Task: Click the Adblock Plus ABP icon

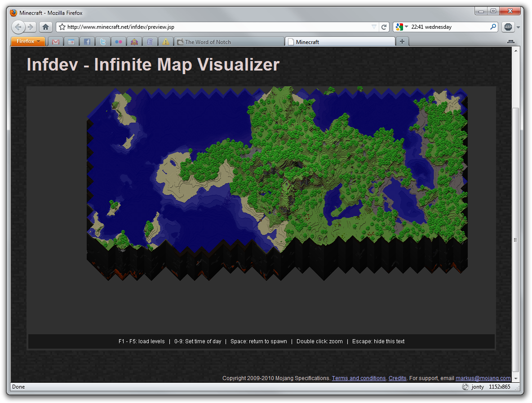Action: [508, 27]
